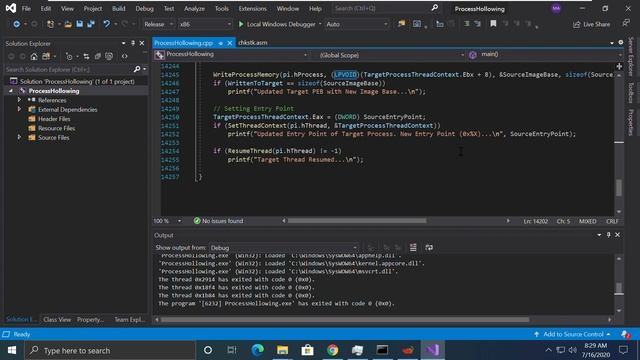The image size is (640, 360).
Task: Toggle the Output window auto-hide pin
Action: [x=609, y=235]
